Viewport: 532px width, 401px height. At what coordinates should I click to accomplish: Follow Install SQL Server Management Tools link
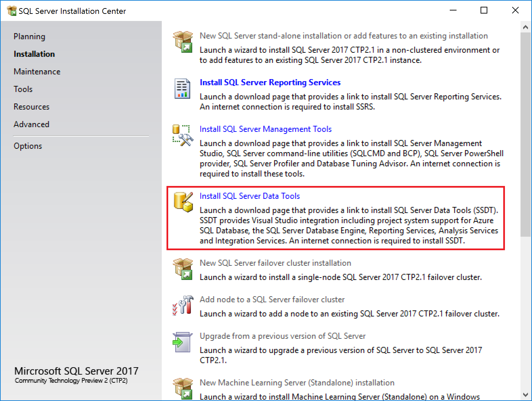[x=266, y=129]
